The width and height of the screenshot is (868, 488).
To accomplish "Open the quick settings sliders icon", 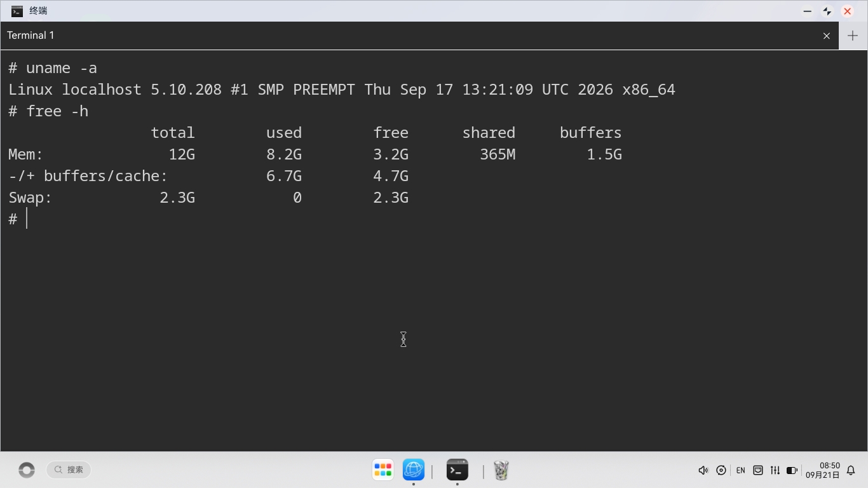I will pos(775,470).
